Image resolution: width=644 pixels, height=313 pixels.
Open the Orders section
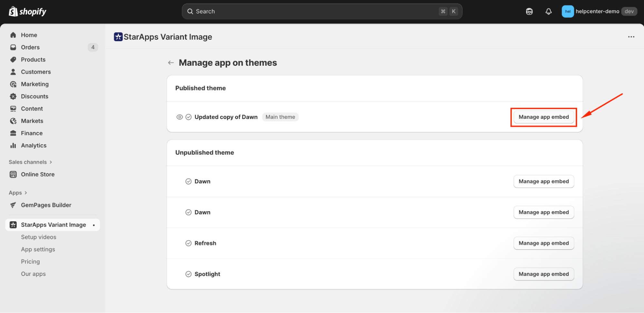30,47
